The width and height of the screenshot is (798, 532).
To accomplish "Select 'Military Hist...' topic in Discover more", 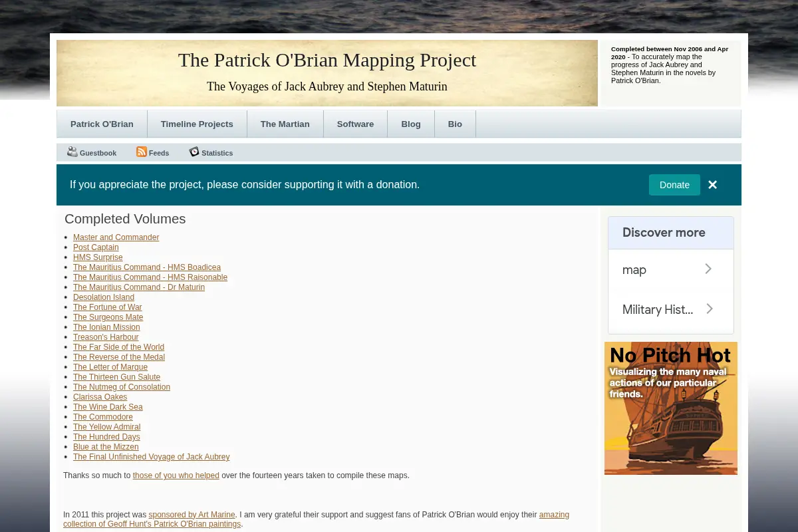I will coord(671,309).
